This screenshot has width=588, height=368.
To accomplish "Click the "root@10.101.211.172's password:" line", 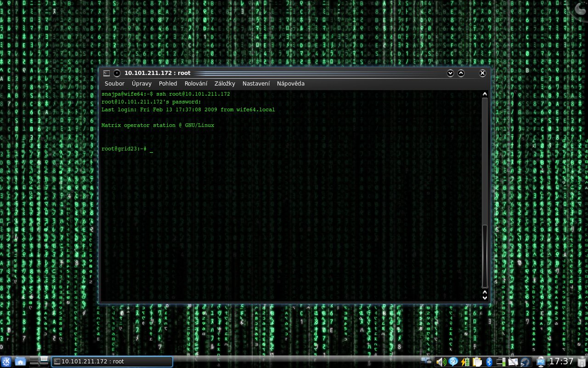I will click(x=151, y=102).
